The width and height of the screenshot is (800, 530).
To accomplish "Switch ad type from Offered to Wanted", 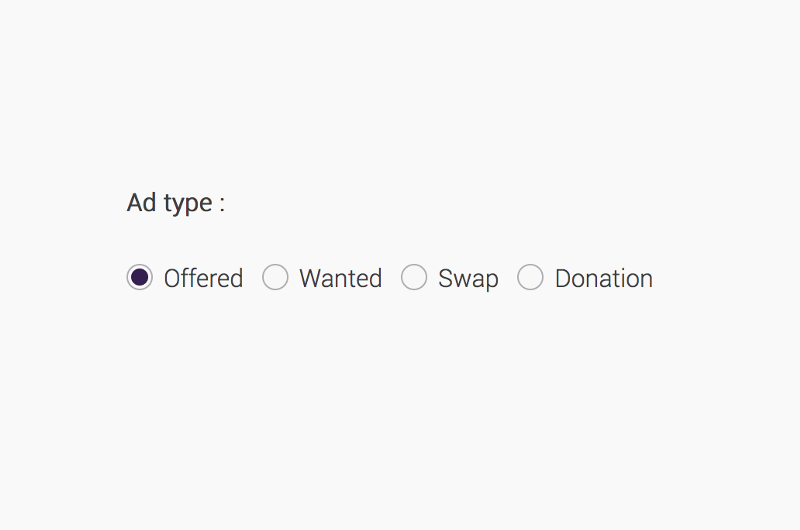I will point(275,277).
